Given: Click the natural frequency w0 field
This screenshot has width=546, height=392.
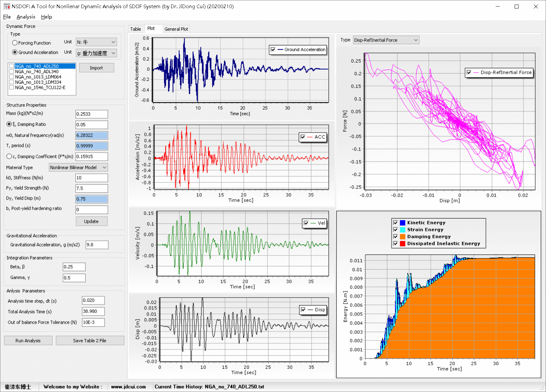Looking at the screenshot, I should point(92,136).
